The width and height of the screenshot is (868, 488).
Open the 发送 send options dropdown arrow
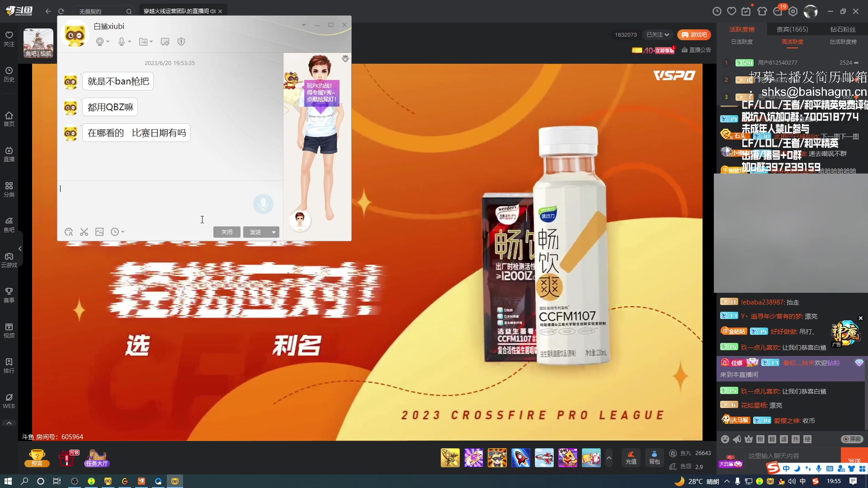(x=274, y=232)
